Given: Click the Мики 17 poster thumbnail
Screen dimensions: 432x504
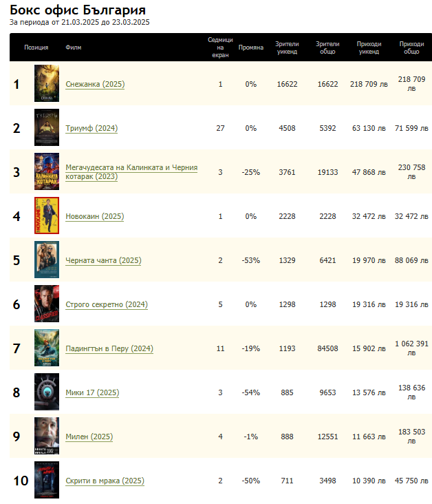Looking at the screenshot, I should pyautogui.click(x=47, y=392).
